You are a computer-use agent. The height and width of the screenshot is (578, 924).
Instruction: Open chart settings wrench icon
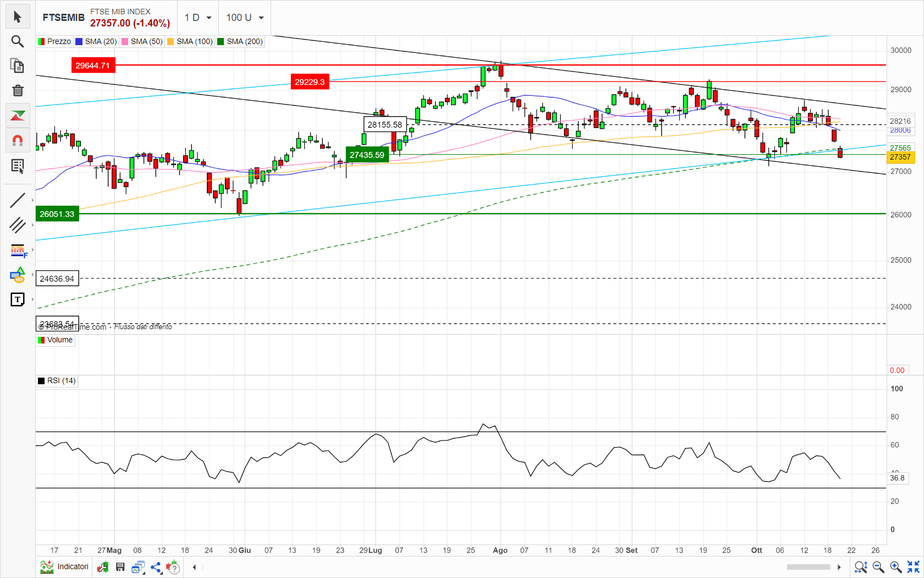tap(103, 567)
